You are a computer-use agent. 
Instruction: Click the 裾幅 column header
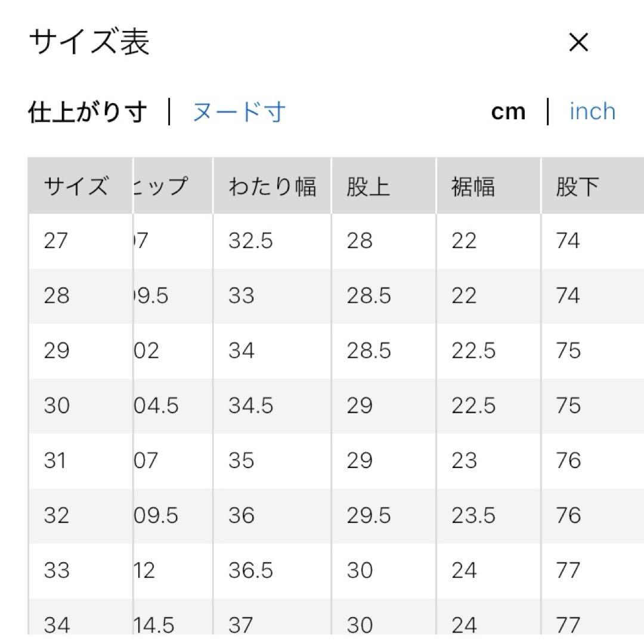pyautogui.click(x=473, y=187)
